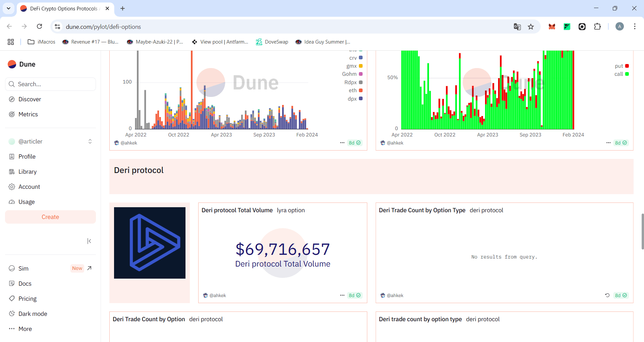Open the MetaMask fox extension
The width and height of the screenshot is (644, 342).
coord(552,26)
